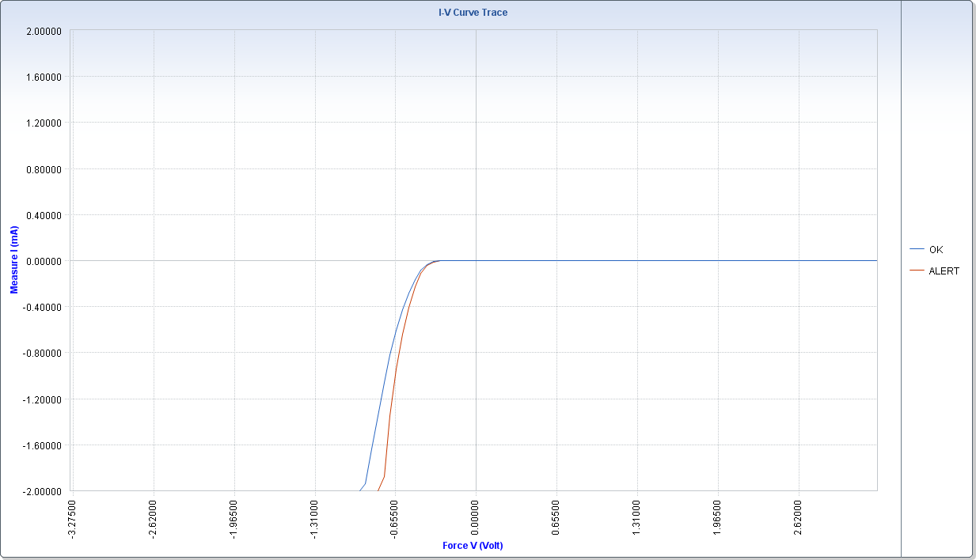
Task: Click the -1.20000 y-axis tick label
Action: (44, 399)
